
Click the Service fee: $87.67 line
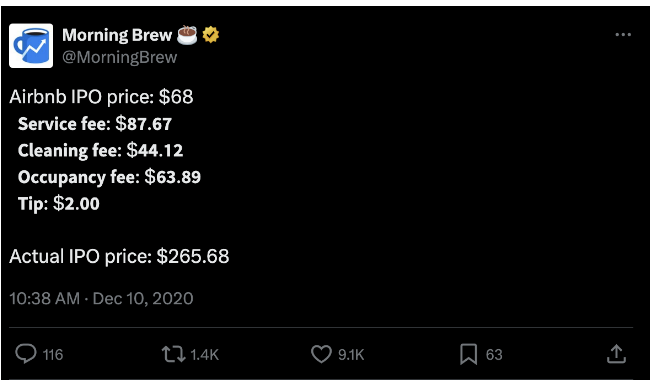coord(95,124)
